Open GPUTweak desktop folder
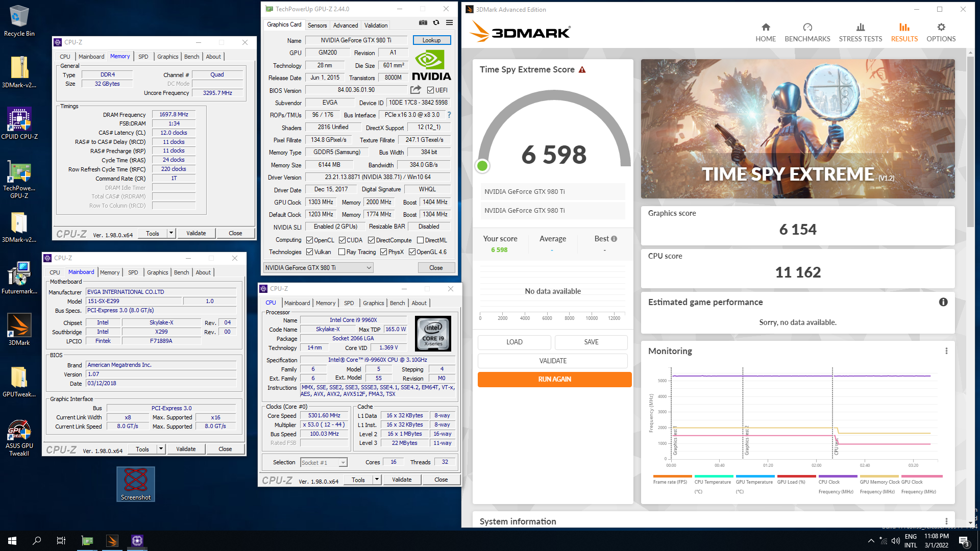 click(19, 382)
